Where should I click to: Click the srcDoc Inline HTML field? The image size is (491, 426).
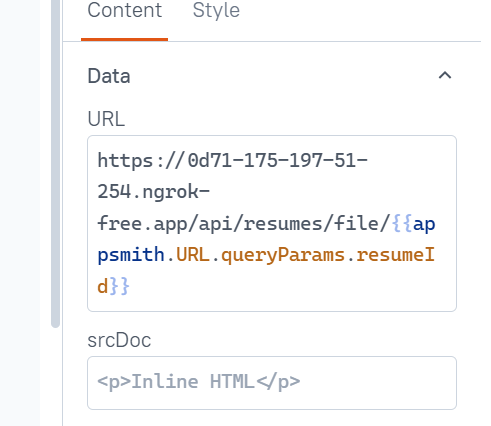click(x=272, y=383)
